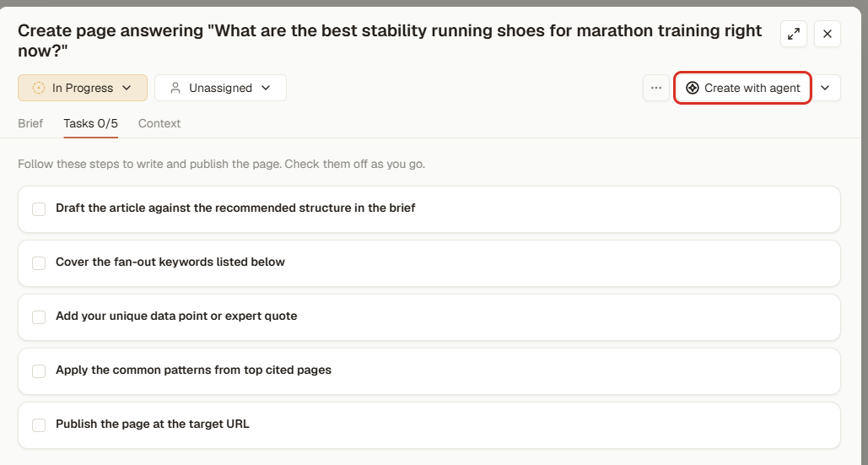This screenshot has width=868, height=465.
Task: Check off Apply the common patterns task
Action: pyautogui.click(x=39, y=370)
